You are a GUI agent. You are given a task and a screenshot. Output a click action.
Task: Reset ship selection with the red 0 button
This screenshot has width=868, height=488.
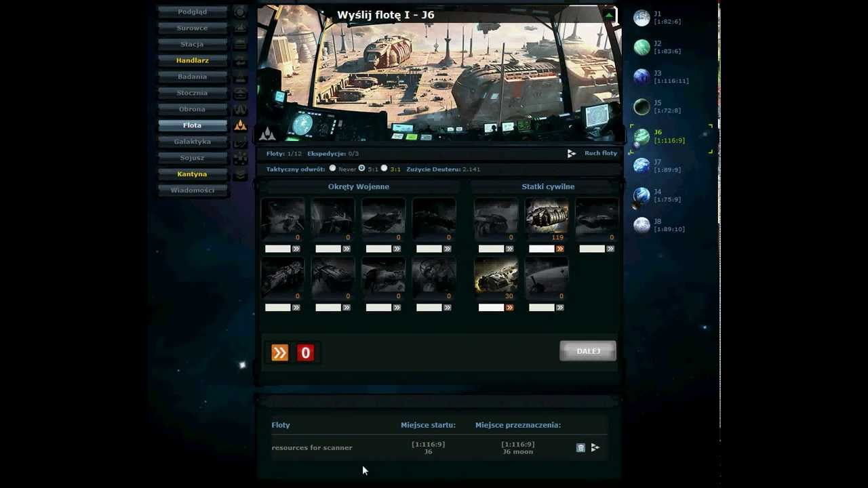(x=305, y=352)
